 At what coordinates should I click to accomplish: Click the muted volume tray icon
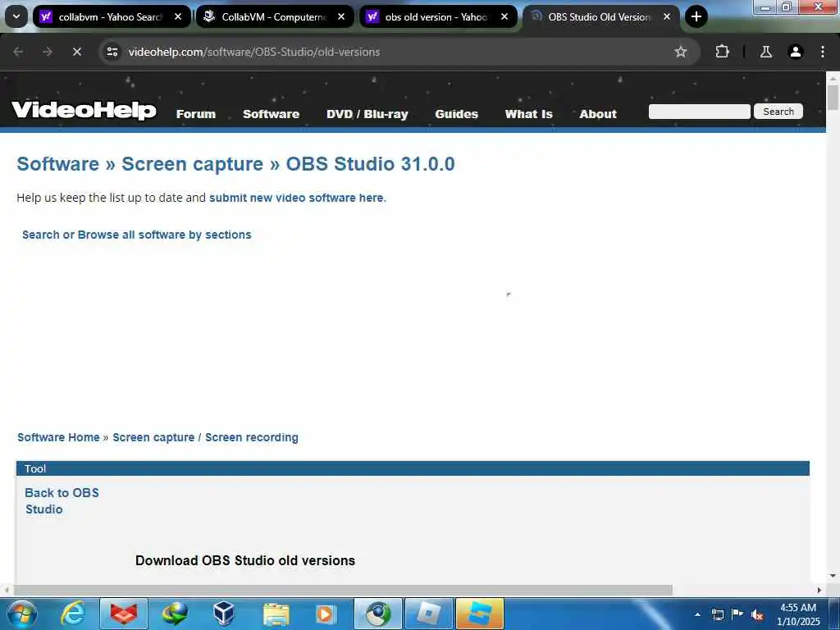pos(757,615)
